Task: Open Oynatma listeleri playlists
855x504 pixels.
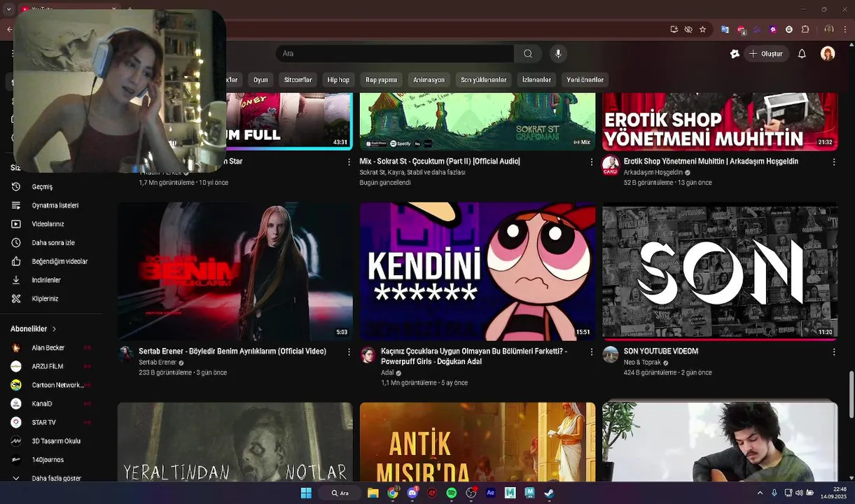Action: pos(55,206)
